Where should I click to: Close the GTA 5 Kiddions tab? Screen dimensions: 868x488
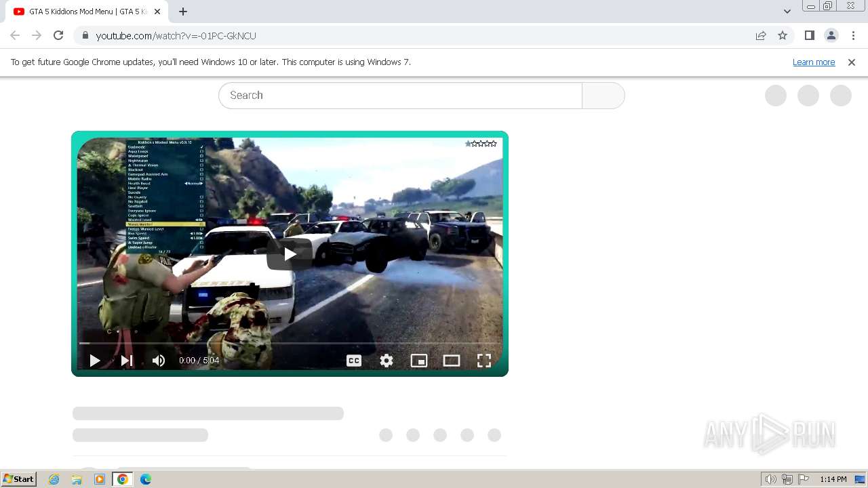[x=157, y=12]
